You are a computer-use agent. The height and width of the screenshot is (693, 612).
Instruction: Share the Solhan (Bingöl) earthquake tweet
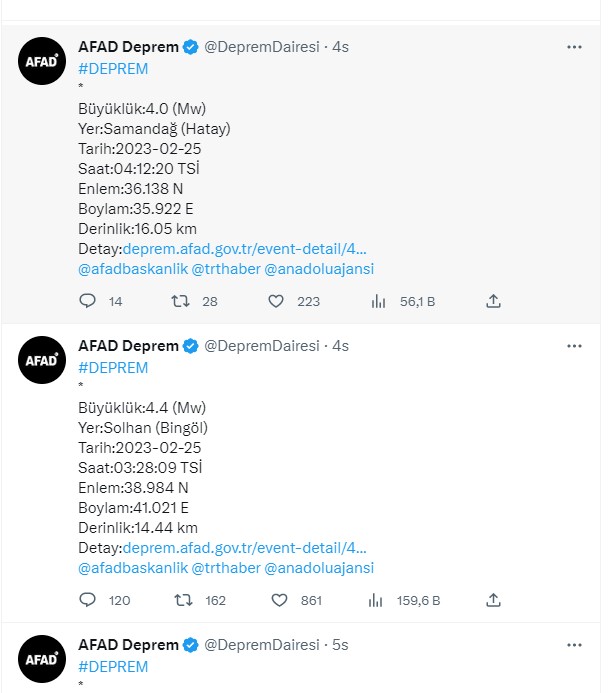coord(493,600)
